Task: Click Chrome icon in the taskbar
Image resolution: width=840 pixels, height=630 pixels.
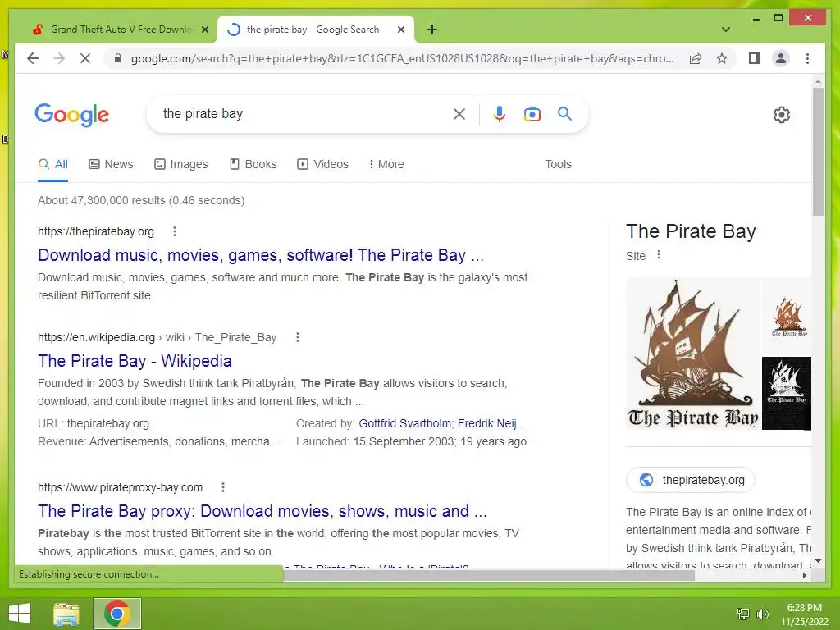Action: (117, 614)
